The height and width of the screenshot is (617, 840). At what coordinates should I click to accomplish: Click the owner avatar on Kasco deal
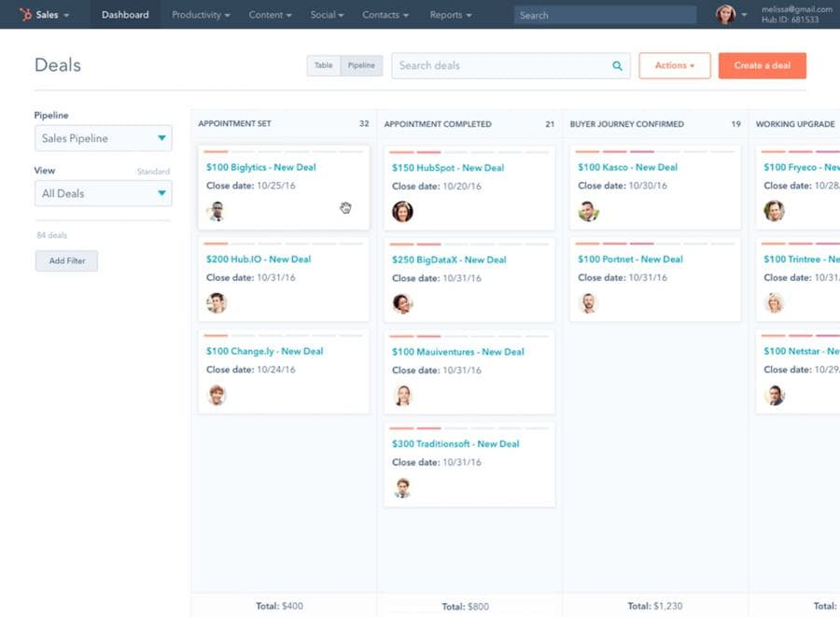pyautogui.click(x=588, y=211)
